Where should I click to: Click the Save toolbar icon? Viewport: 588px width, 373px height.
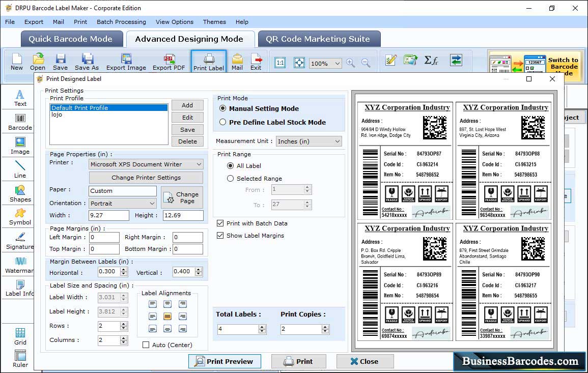60,62
